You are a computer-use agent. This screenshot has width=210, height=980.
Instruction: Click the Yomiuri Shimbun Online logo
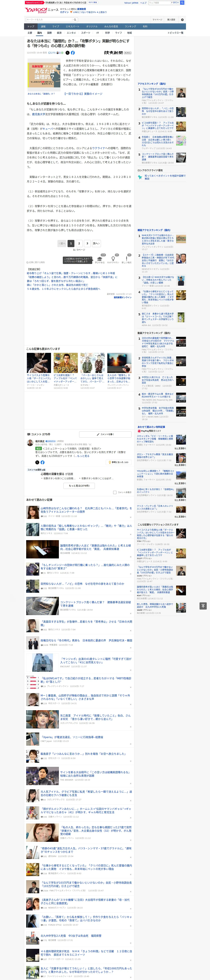pyautogui.click(x=117, y=53)
